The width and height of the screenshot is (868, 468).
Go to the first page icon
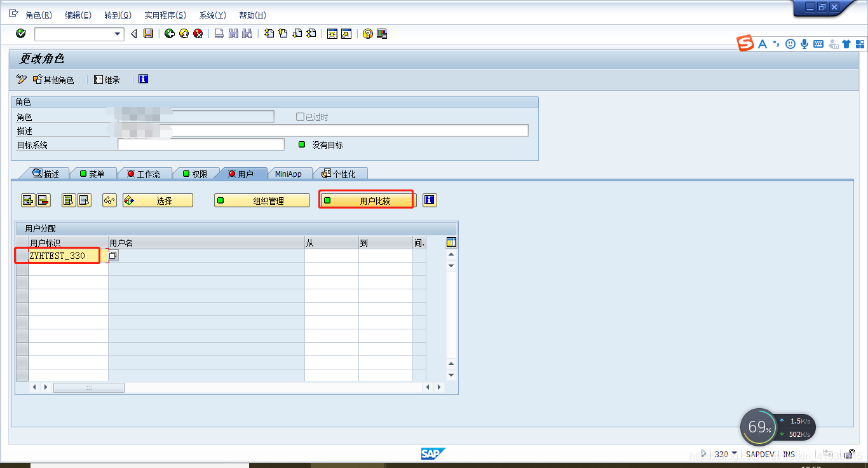(269, 34)
